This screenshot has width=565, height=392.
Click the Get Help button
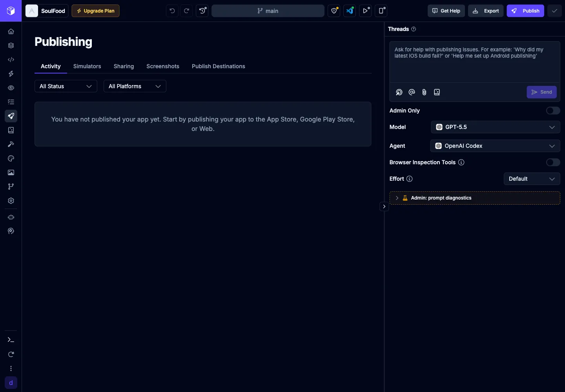point(446,11)
